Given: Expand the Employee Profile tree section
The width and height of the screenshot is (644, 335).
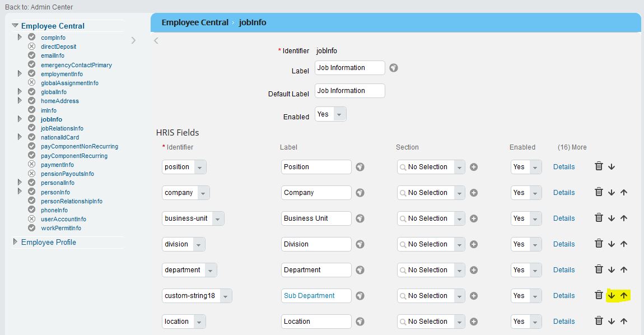Looking at the screenshot, I should click(x=15, y=241).
